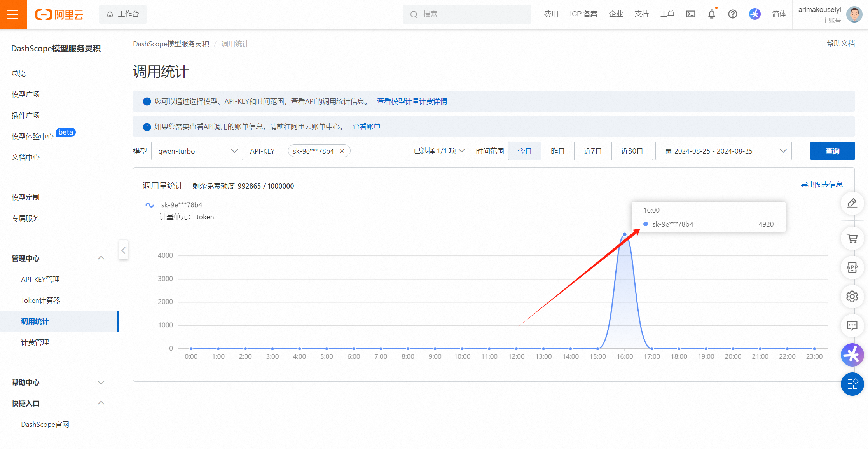This screenshot has height=449, width=868.
Task: Open the date range picker dropdown
Action: coord(723,151)
